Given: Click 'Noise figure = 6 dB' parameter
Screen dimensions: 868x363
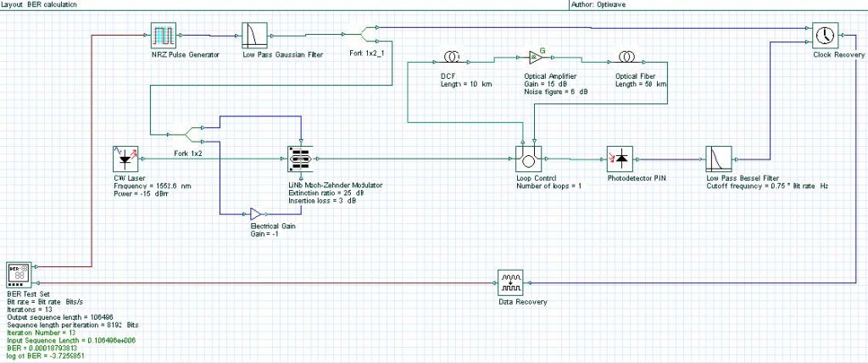Looking at the screenshot, I should coord(555,91).
